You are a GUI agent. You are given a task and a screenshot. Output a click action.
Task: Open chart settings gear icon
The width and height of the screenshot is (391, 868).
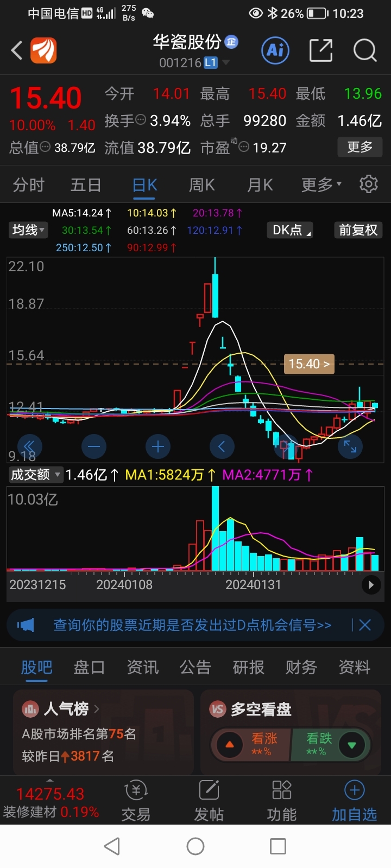pyautogui.click(x=369, y=184)
